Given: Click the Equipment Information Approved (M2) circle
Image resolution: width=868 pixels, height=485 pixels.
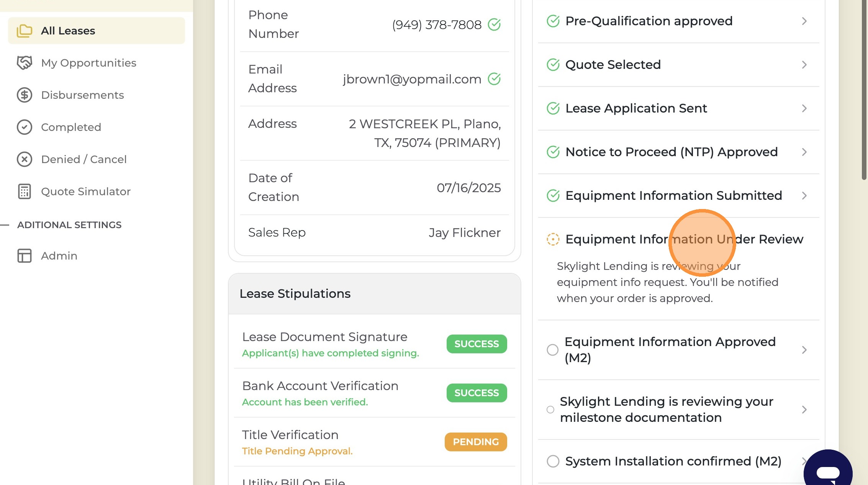Looking at the screenshot, I should 552,350.
